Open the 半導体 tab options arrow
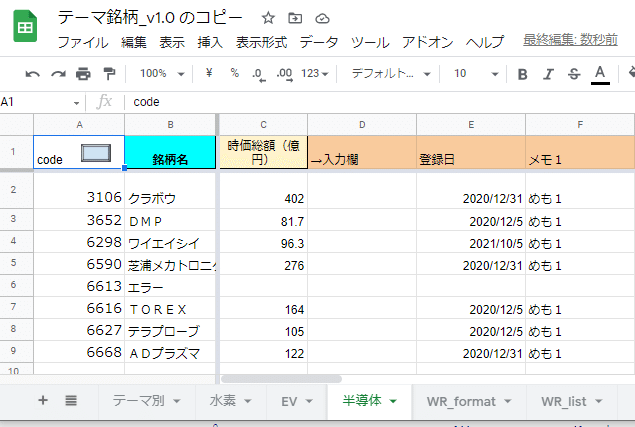Viewport: 635px width, 427px height. click(392, 401)
